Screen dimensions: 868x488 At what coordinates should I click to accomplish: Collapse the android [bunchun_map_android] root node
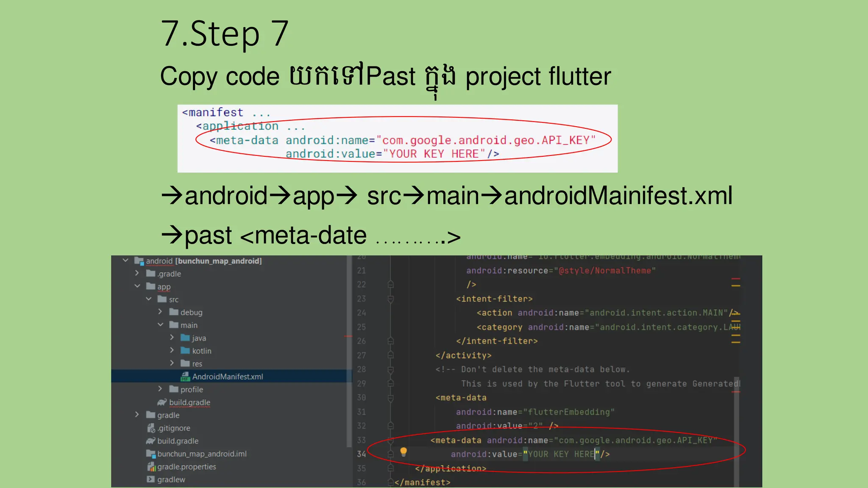click(x=125, y=260)
